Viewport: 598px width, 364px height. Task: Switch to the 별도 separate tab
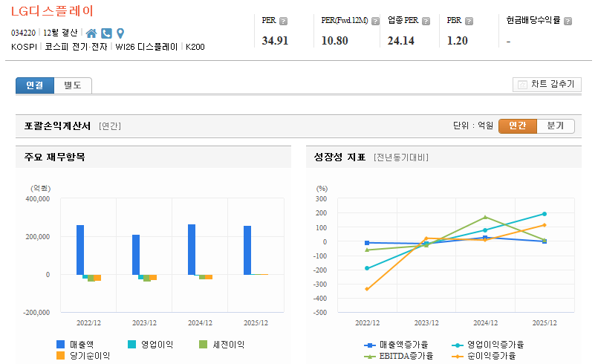[x=73, y=85]
